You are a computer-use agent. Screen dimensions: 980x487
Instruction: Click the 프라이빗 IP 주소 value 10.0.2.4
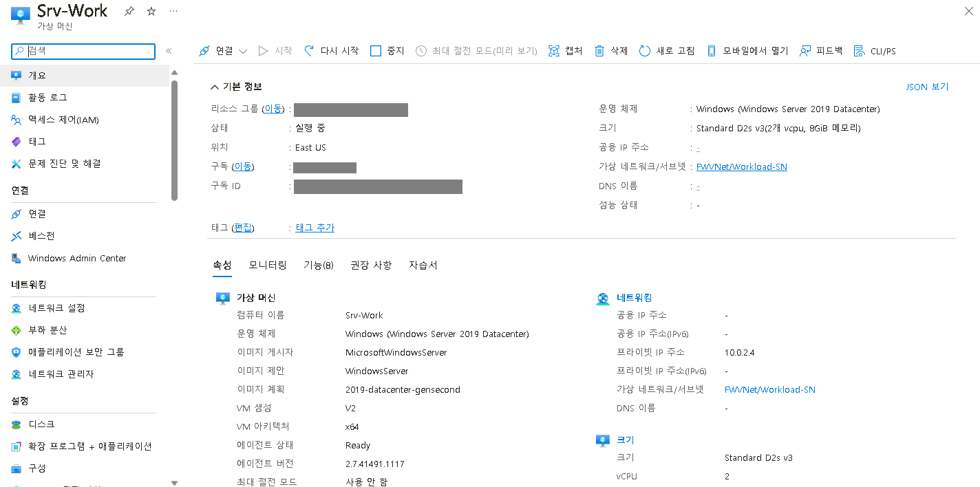[x=740, y=352]
